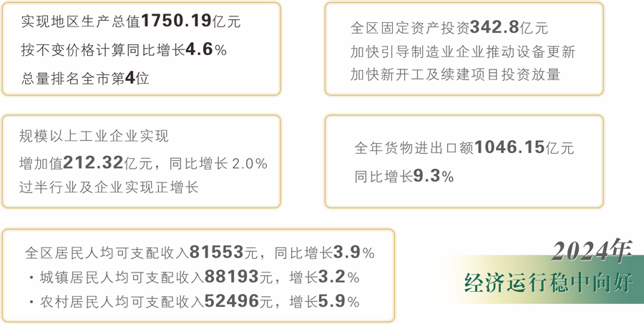
Task: Click the heading 规模以上工业企业实现
Action: (x=94, y=135)
